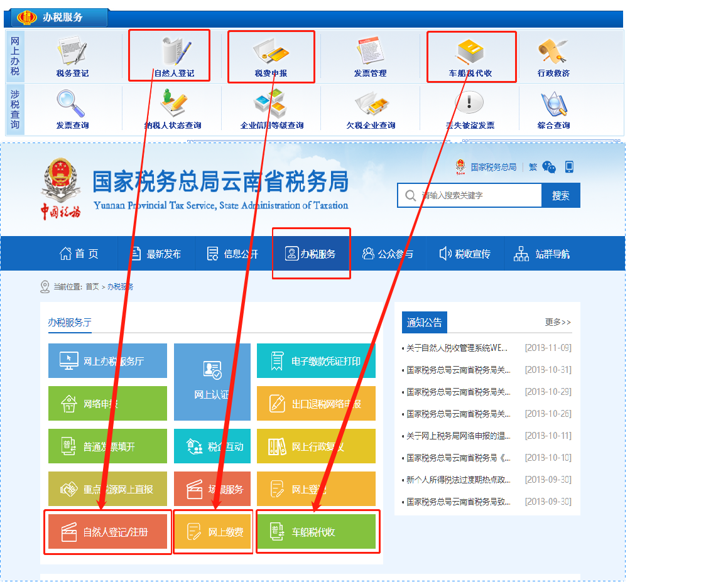This screenshot has width=728, height=582.
Task: Select 办税服务 in the navigation bar
Action: [x=310, y=254]
